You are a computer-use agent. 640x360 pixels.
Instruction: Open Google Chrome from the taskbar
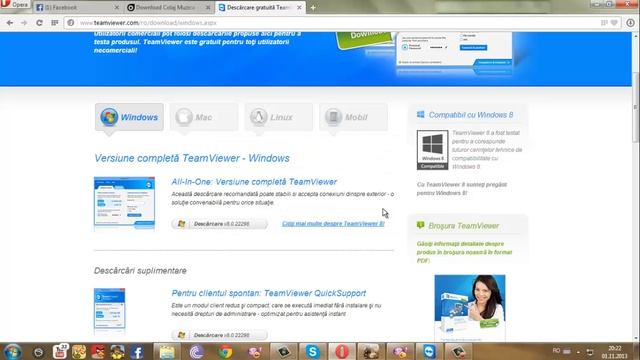point(225,352)
